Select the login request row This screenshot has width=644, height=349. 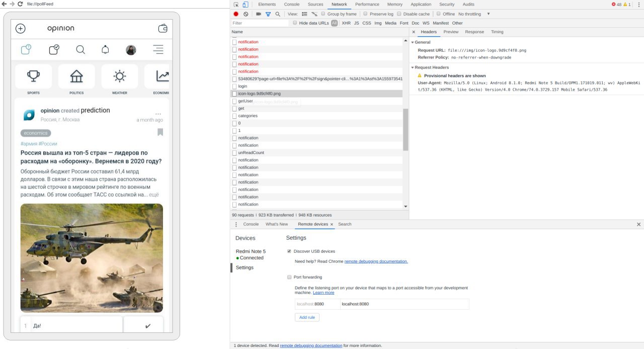point(317,86)
